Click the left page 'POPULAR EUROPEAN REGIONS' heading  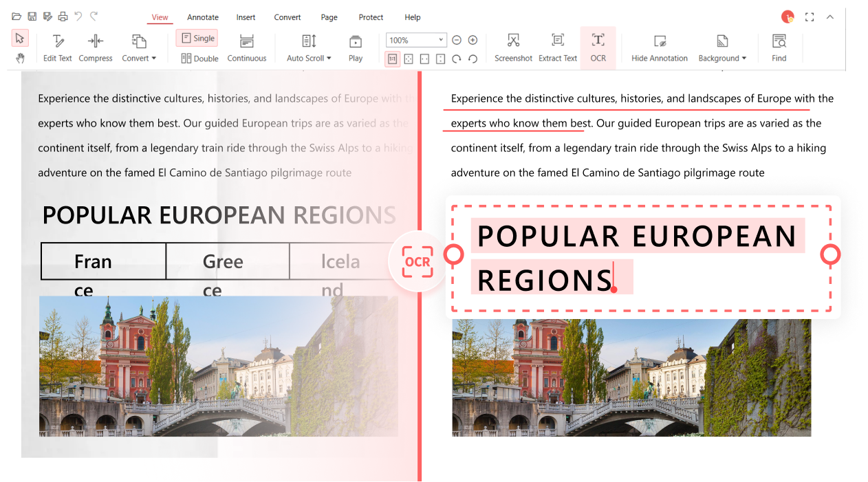pos(219,215)
